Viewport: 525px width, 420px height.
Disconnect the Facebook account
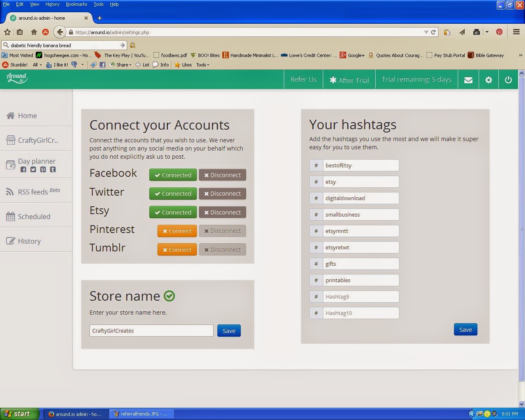222,175
